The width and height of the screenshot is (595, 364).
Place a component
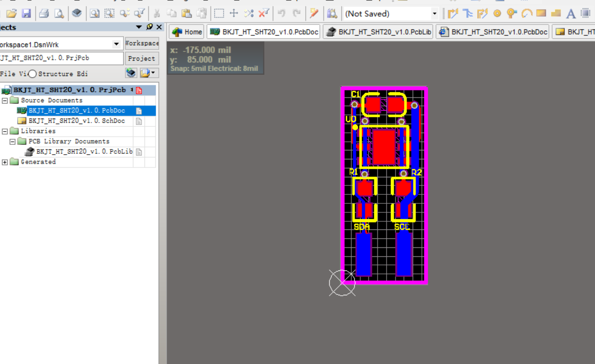(586, 14)
